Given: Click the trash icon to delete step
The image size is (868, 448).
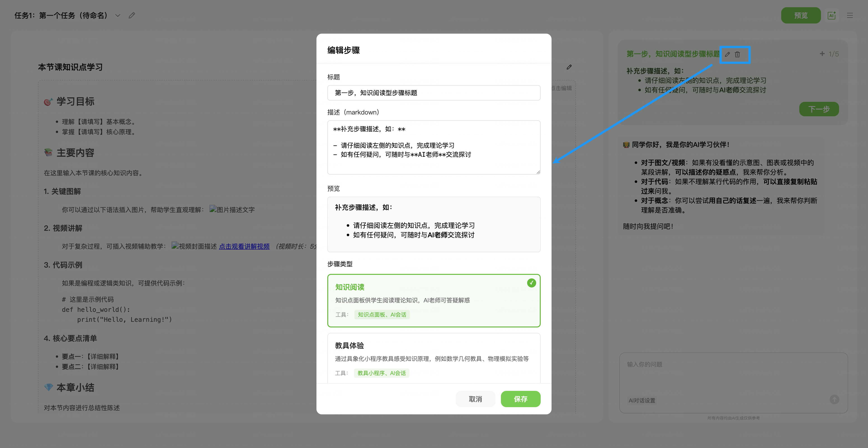Looking at the screenshot, I should tap(737, 54).
